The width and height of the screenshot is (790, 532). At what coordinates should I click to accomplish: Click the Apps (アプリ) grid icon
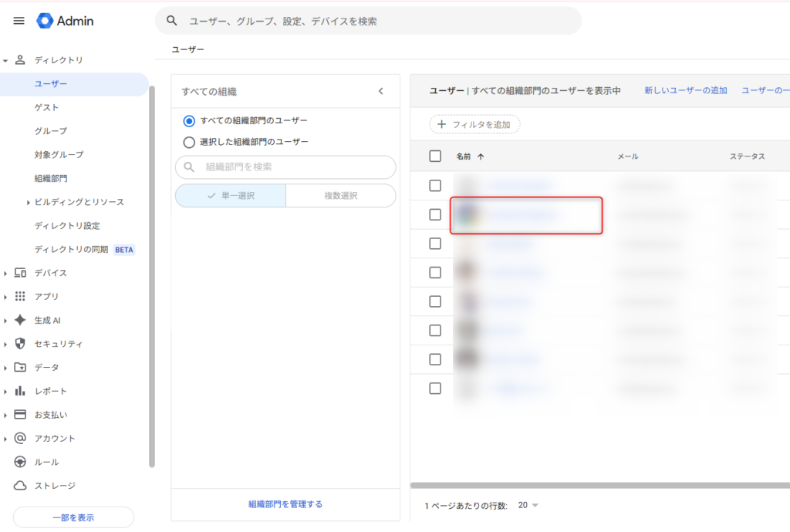(x=21, y=297)
